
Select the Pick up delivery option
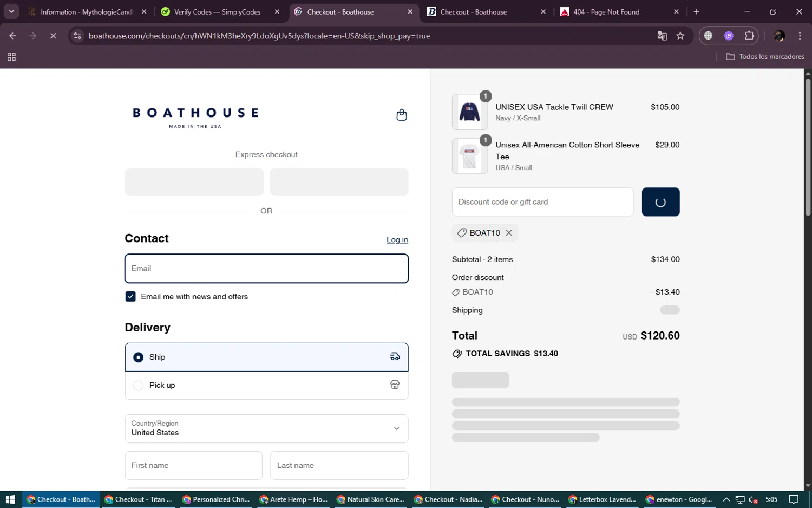[266, 386]
